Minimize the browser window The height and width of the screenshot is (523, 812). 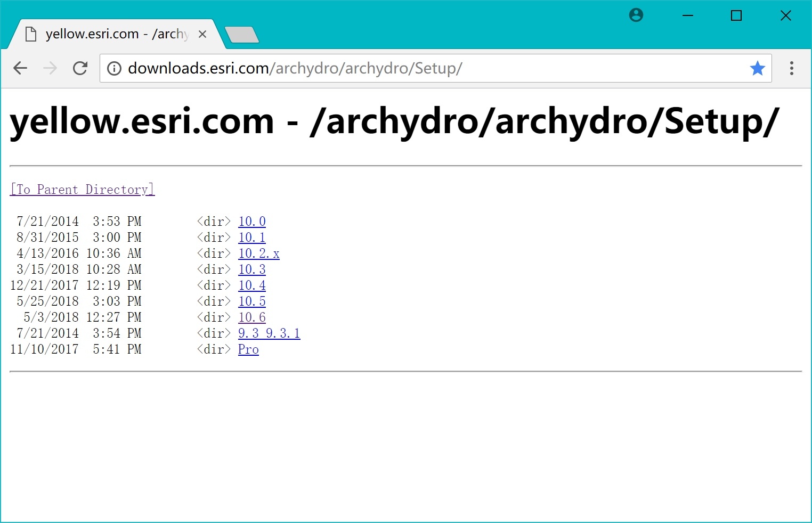point(688,15)
